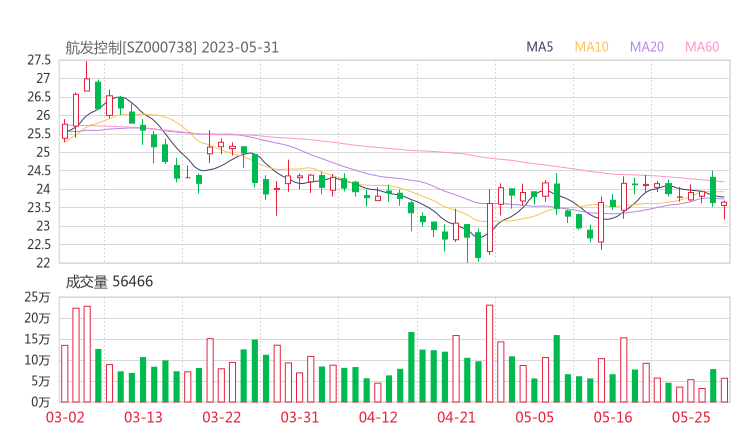Click the 成交量 56466 volume label
The height and width of the screenshot is (440, 740).
pyautogui.click(x=109, y=282)
